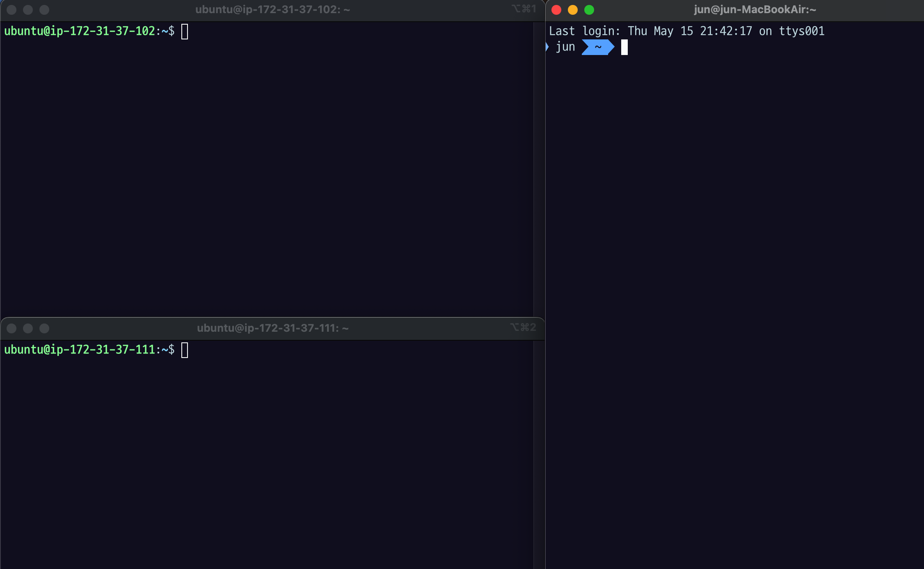Click the Last login message line
Viewport: 924px width, 569px height.
(686, 31)
